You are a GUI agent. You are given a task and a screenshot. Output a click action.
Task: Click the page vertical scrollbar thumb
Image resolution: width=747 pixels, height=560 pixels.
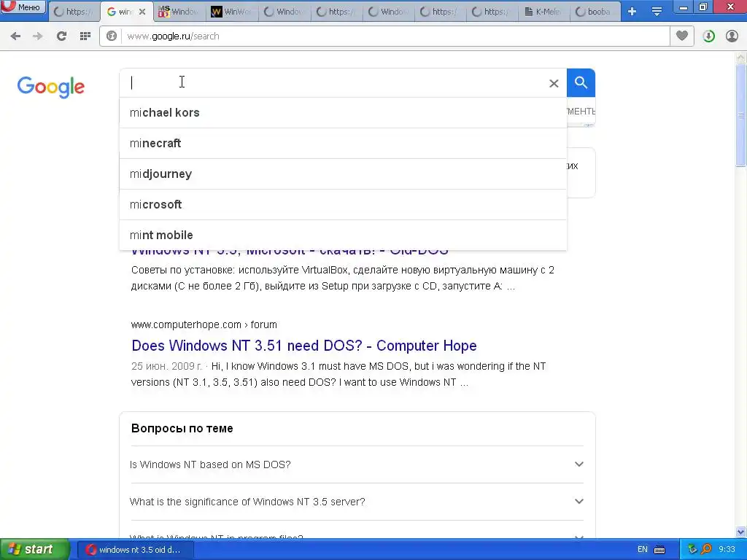741,114
